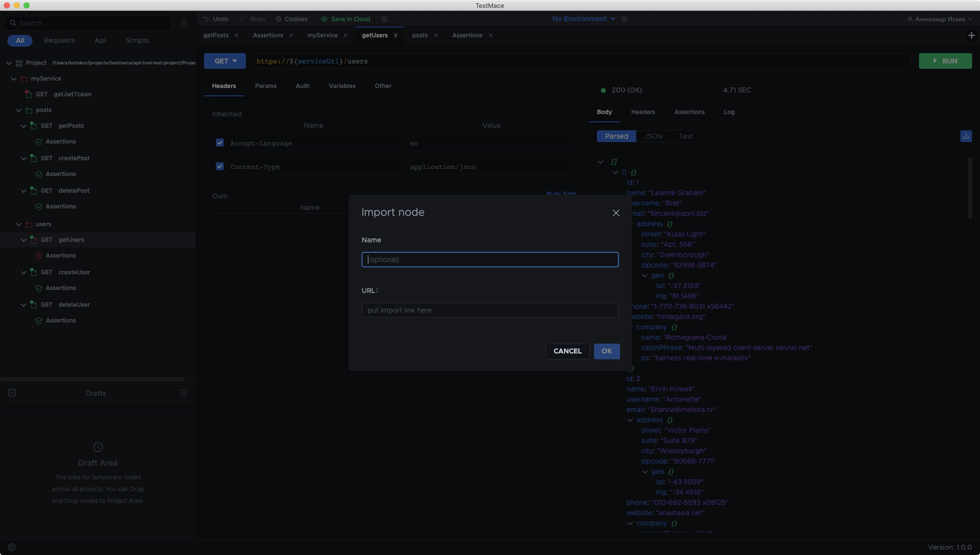
Task: Toggle the Content-Type header checkbox
Action: [220, 166]
